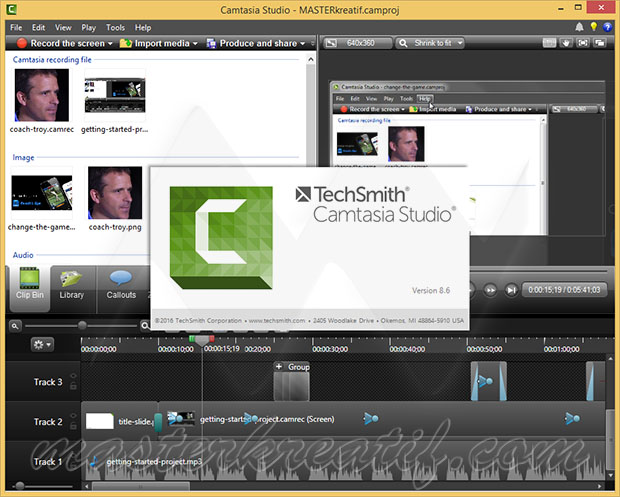Expand the Produce and share dropdown arrow
The width and height of the screenshot is (620, 497).
[303, 44]
